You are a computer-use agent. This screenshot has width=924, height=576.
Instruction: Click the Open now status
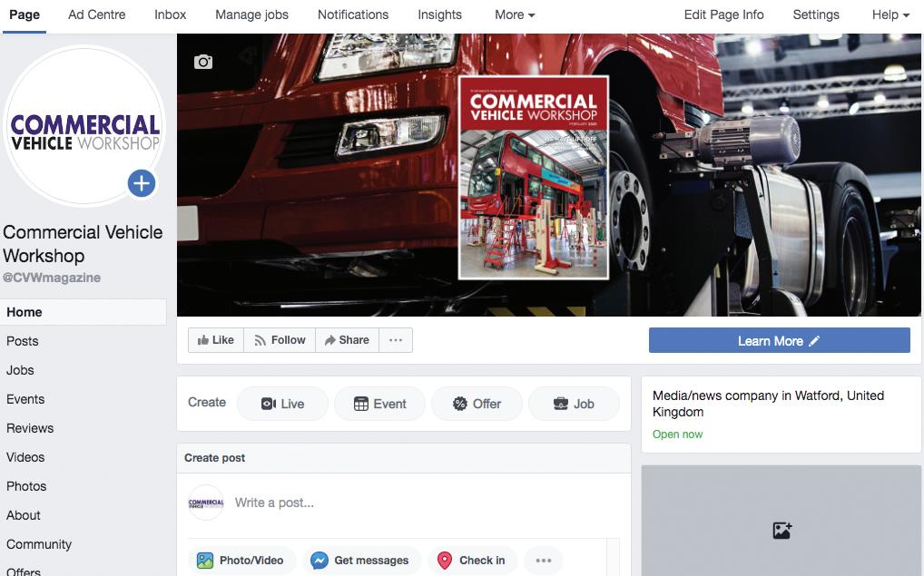(677, 434)
